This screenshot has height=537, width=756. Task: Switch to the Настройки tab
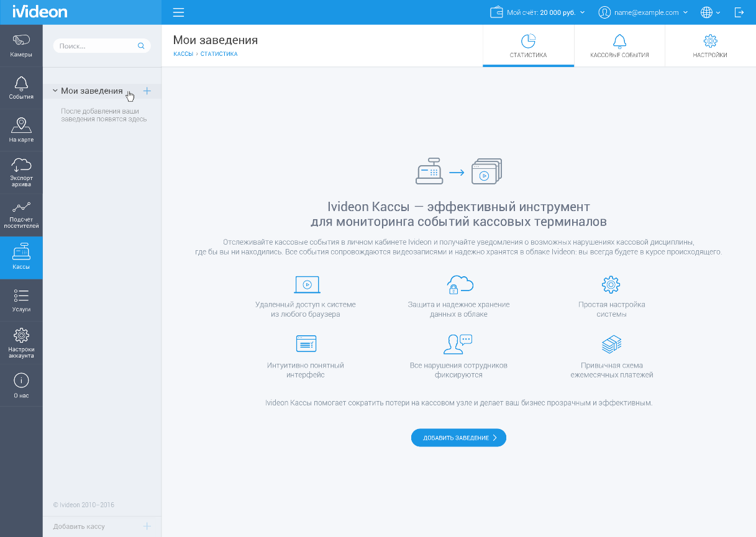[710, 46]
